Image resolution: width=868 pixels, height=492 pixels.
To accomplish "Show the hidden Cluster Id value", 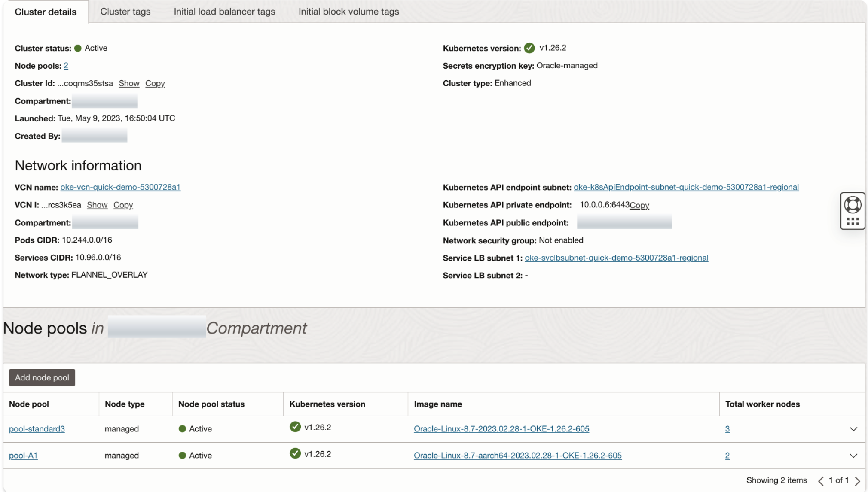I will 128,83.
